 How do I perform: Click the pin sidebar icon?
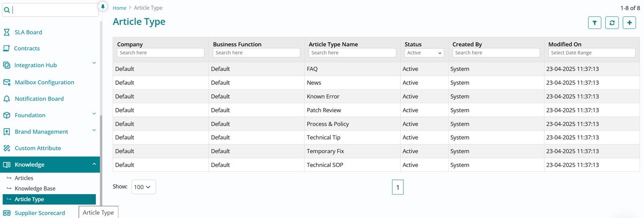[x=103, y=7]
